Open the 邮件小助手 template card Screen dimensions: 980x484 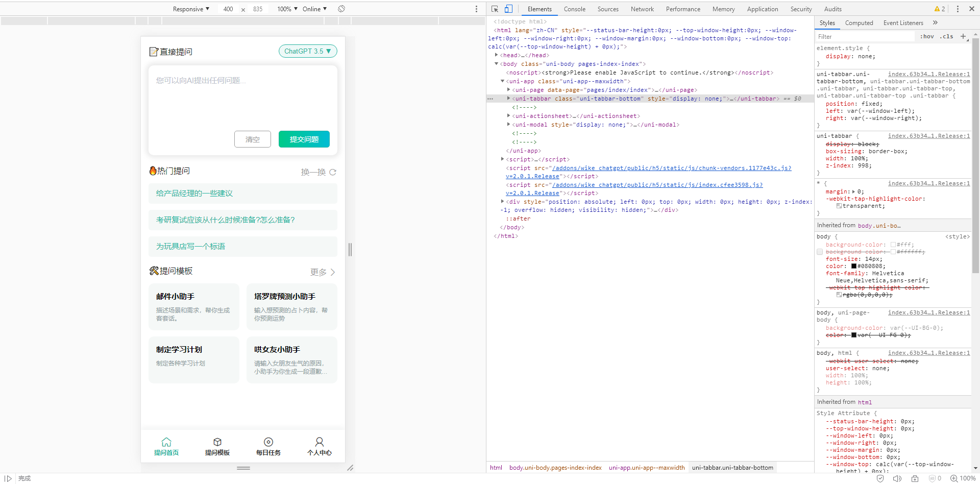point(194,307)
